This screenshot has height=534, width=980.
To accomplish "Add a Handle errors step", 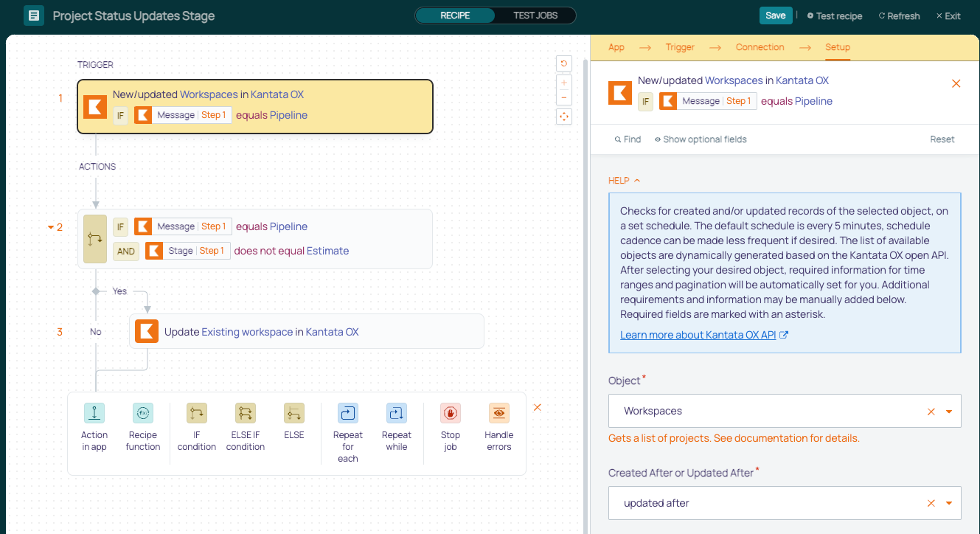I will click(x=499, y=427).
